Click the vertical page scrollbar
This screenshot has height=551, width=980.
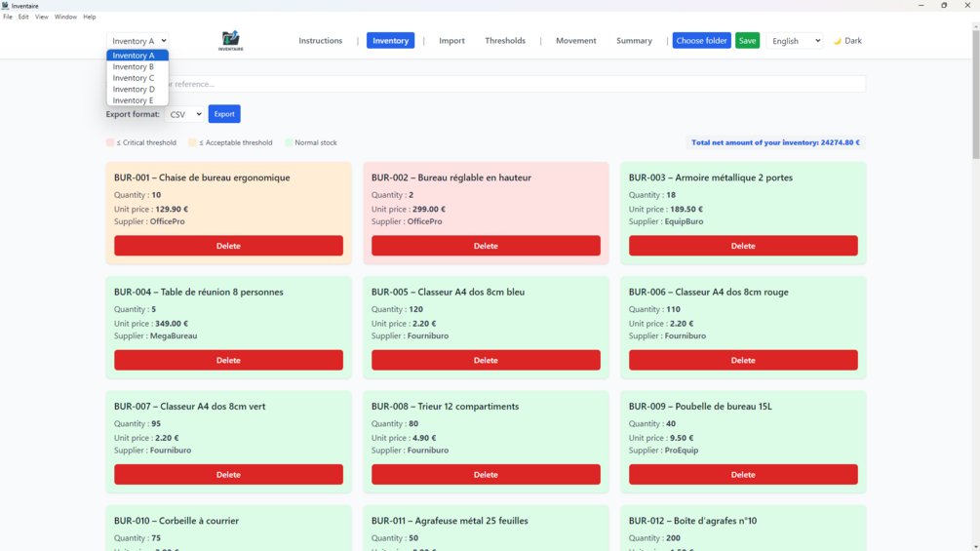(x=976, y=94)
